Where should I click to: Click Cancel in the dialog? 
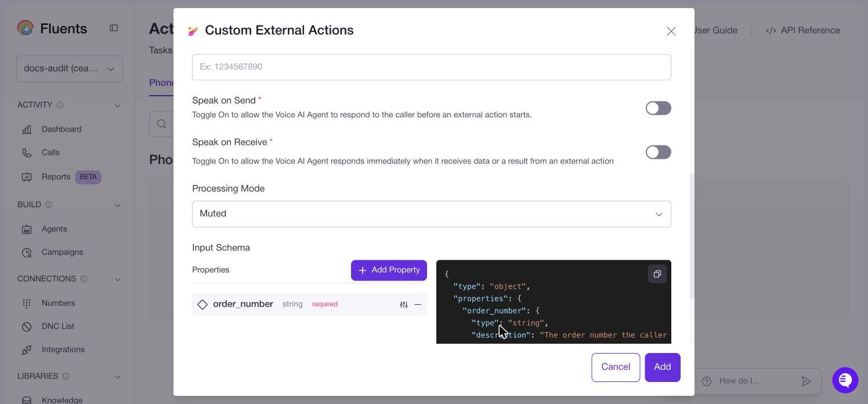(616, 367)
